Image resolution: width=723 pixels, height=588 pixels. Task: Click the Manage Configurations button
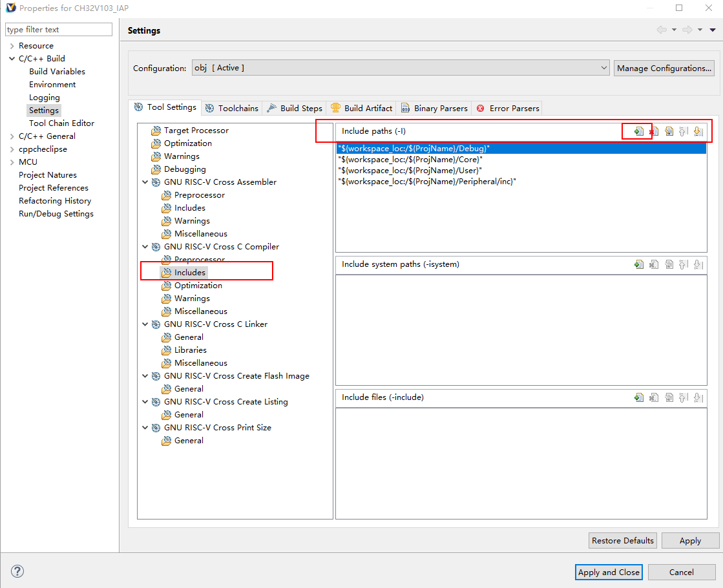coord(664,68)
